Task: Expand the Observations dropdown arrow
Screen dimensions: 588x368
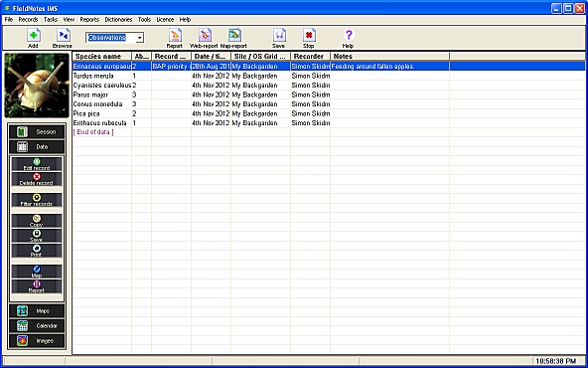Action: (139, 38)
